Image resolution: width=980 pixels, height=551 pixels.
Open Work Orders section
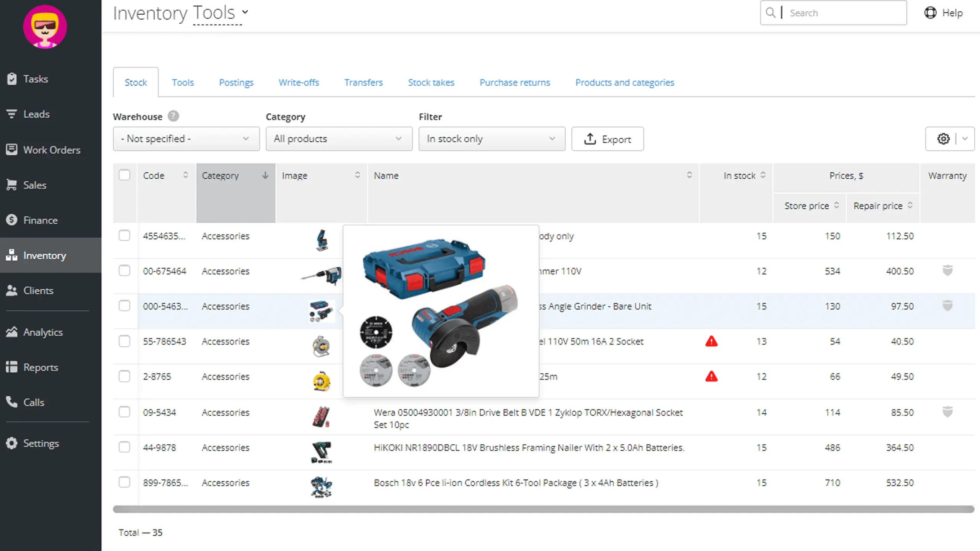(43, 150)
